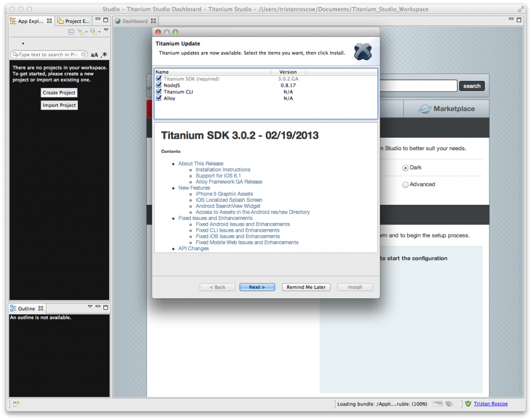Uncheck the NodeJS checkbox

pyautogui.click(x=158, y=85)
